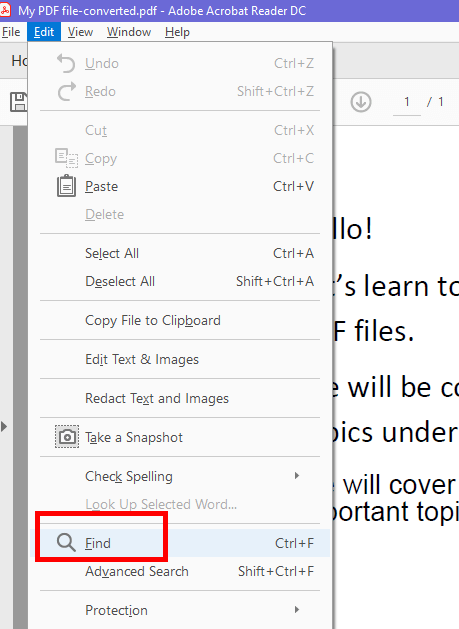
Task: Click the Undo arrow icon
Action: 66,63
